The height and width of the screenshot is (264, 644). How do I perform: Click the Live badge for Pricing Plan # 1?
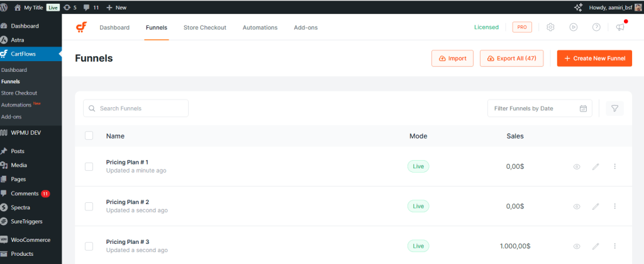coord(418,166)
